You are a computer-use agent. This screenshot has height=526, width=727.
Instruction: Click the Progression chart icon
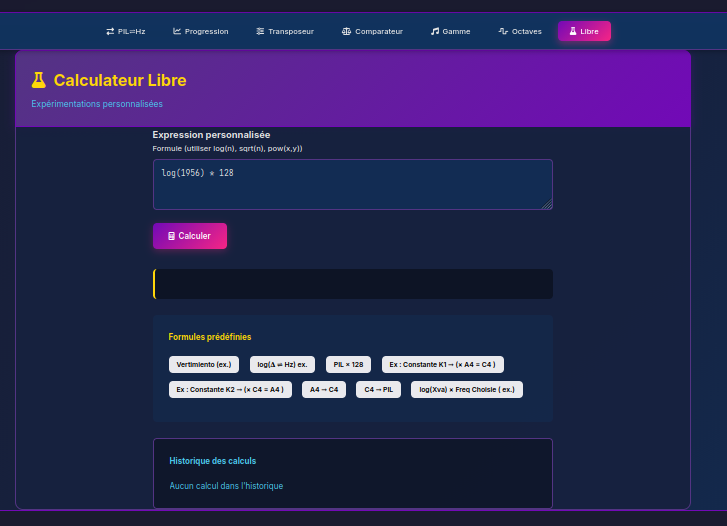[177, 31]
